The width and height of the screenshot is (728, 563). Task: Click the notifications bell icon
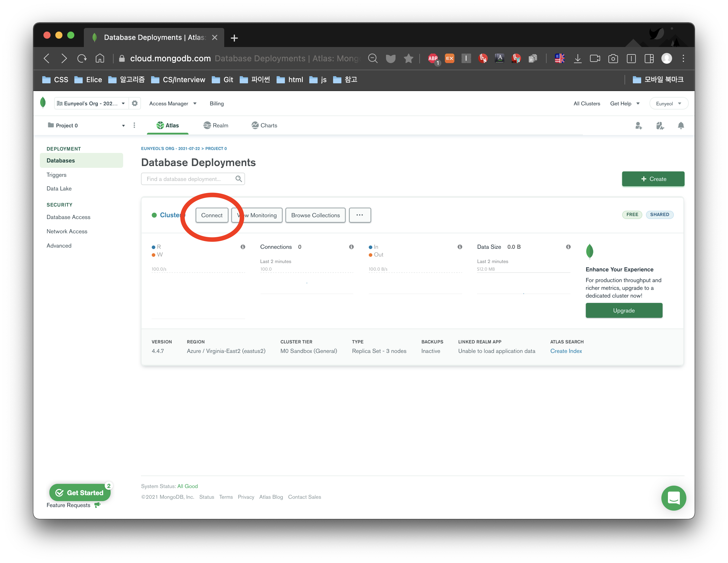tap(681, 125)
